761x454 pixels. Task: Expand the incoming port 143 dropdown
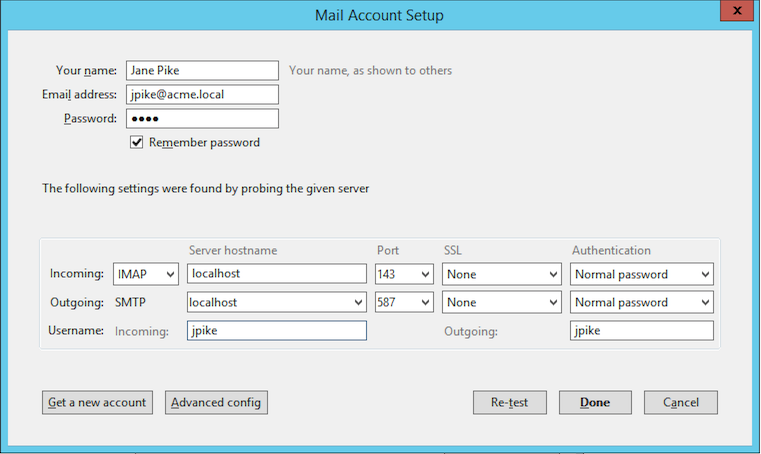tap(404, 274)
